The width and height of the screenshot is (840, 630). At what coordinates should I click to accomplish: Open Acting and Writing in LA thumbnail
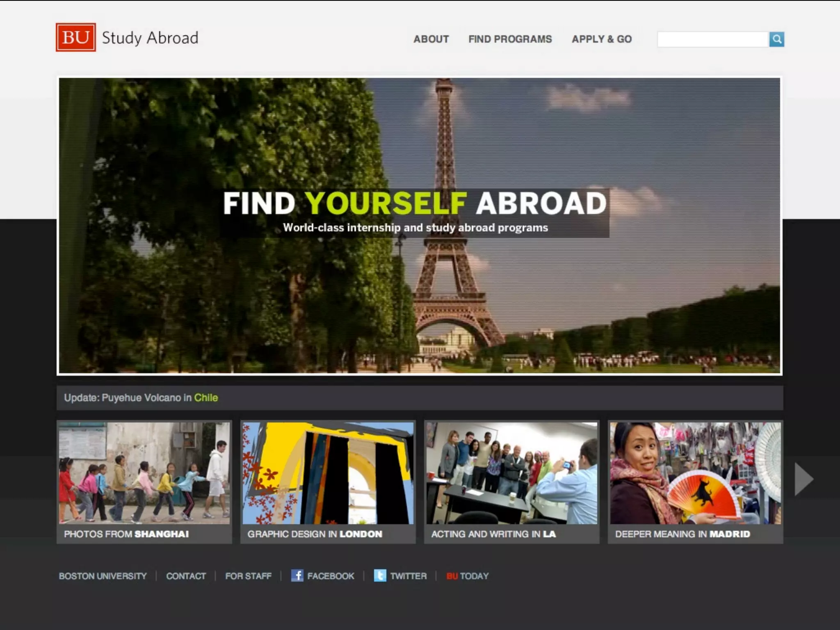click(511, 473)
